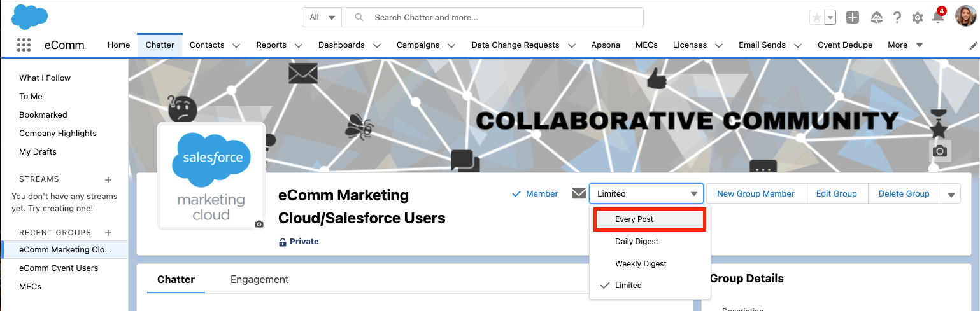The width and height of the screenshot is (980, 311).
Task: Open the Cvent Dedupe tab
Action: tap(845, 45)
